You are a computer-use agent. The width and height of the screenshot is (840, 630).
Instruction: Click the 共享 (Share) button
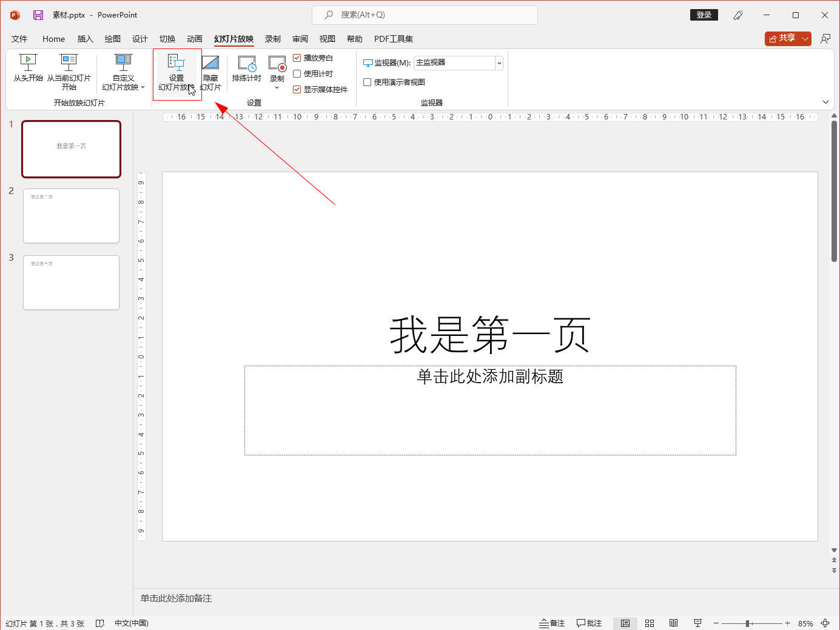tap(782, 38)
